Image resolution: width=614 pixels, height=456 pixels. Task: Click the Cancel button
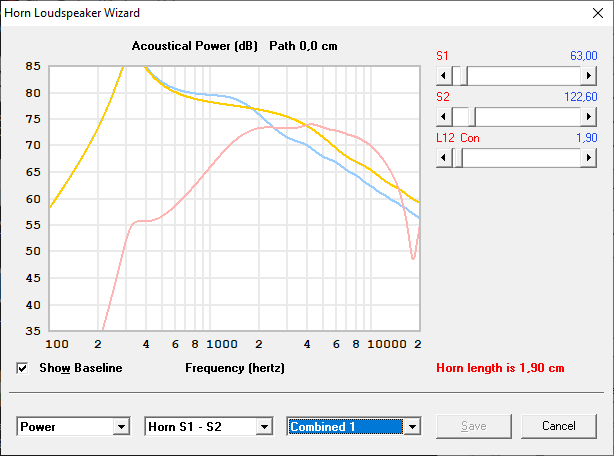tap(559, 426)
